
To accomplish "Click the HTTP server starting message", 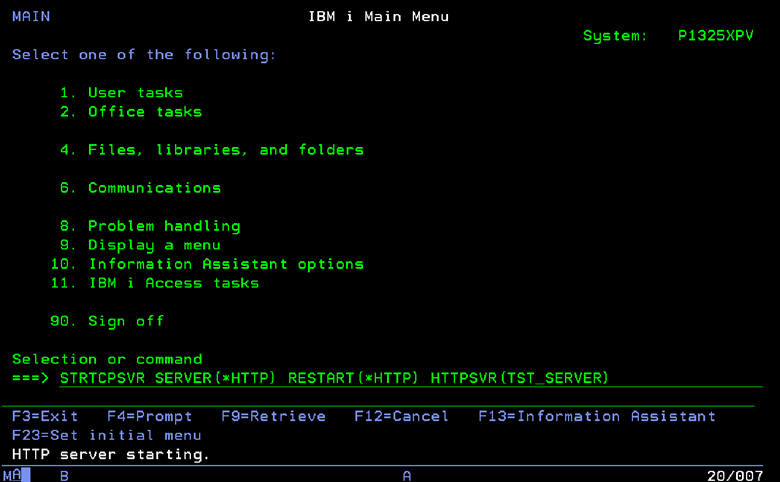I will coord(111,455).
